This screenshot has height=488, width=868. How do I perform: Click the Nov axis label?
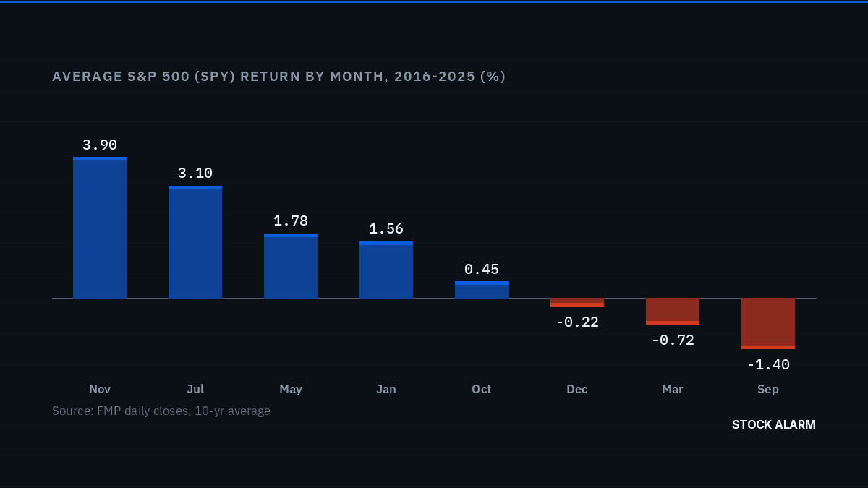pyautogui.click(x=100, y=389)
